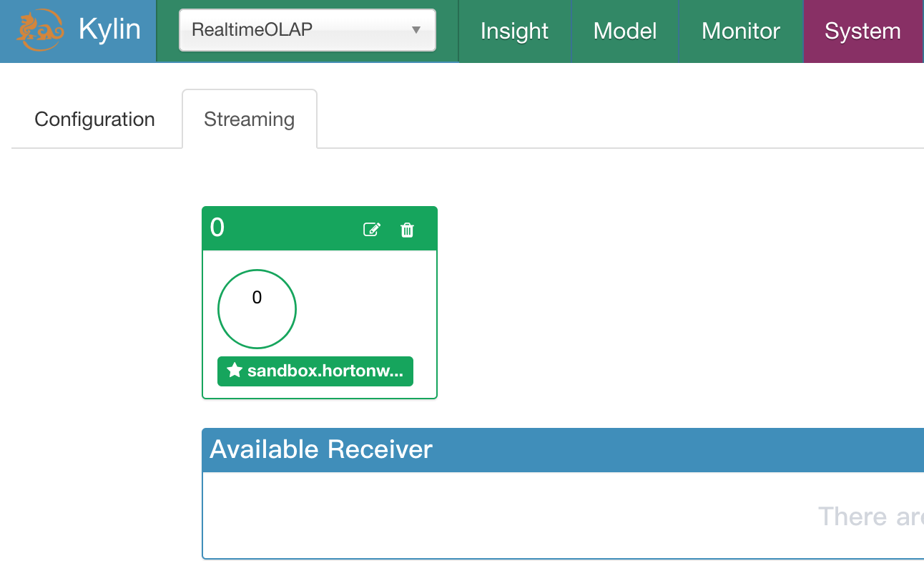
Task: Switch to the Configuration tab
Action: (x=94, y=119)
